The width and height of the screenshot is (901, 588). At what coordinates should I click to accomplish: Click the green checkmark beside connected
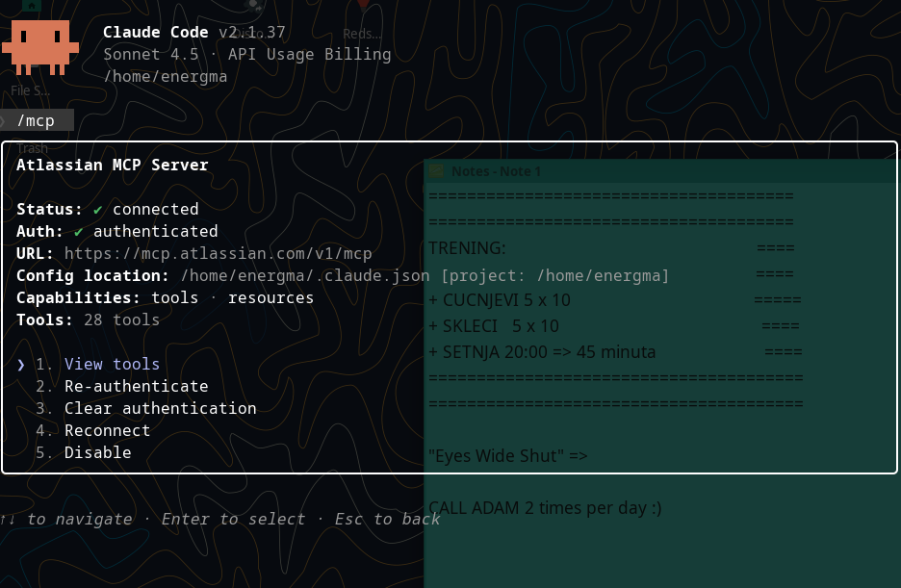pos(98,210)
